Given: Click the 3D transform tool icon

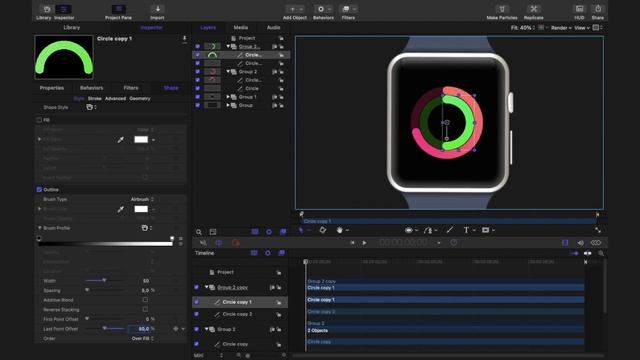Looking at the screenshot, I should (322, 230).
